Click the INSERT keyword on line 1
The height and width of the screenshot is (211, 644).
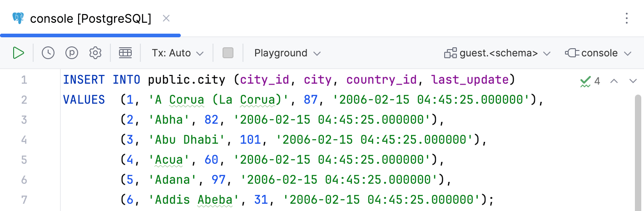(x=84, y=80)
